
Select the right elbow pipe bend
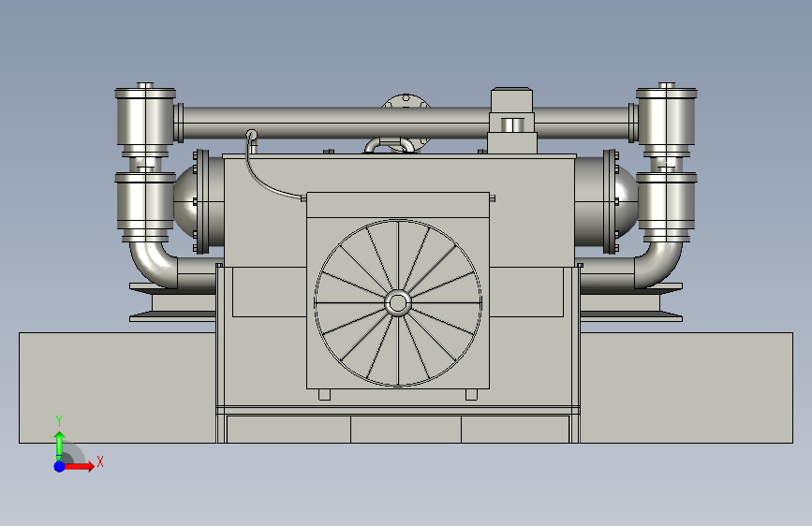(x=658, y=264)
